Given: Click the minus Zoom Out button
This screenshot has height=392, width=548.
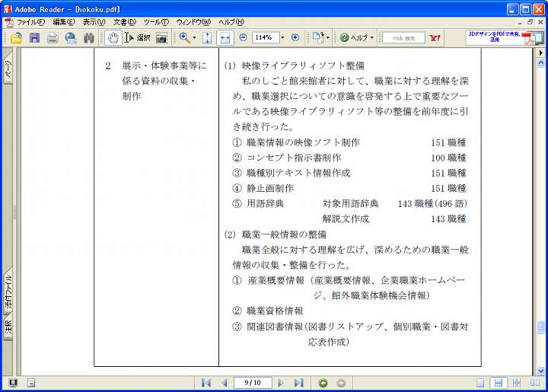Looking at the screenshot, I should click(243, 37).
